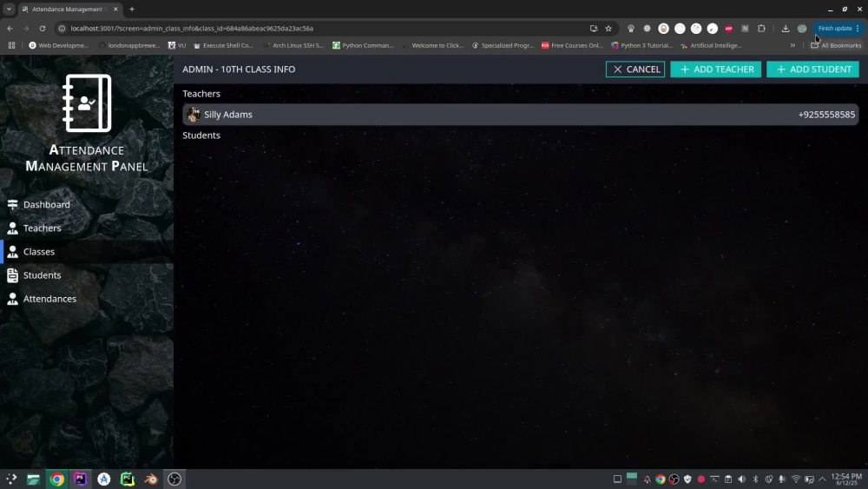The height and width of the screenshot is (489, 868).
Task: Open the notifications bell in tray
Action: pos(647,479)
